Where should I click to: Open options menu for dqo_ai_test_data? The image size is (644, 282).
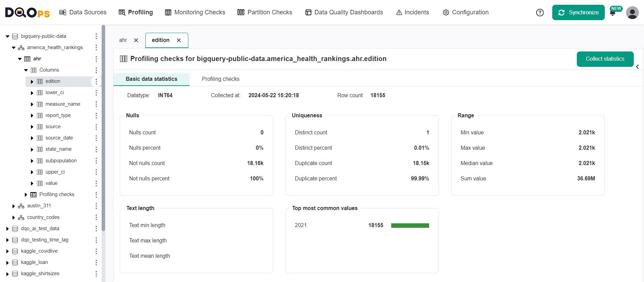96,228
